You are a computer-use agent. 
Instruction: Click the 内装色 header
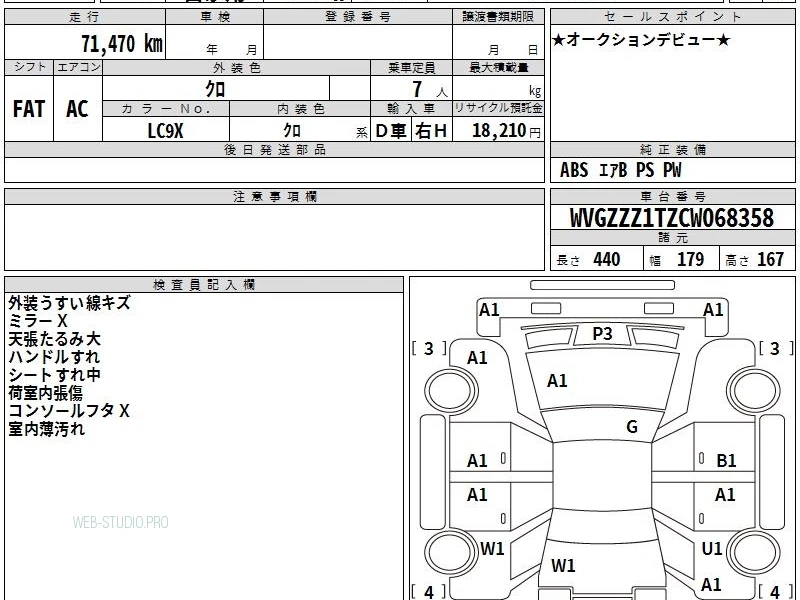point(300,109)
